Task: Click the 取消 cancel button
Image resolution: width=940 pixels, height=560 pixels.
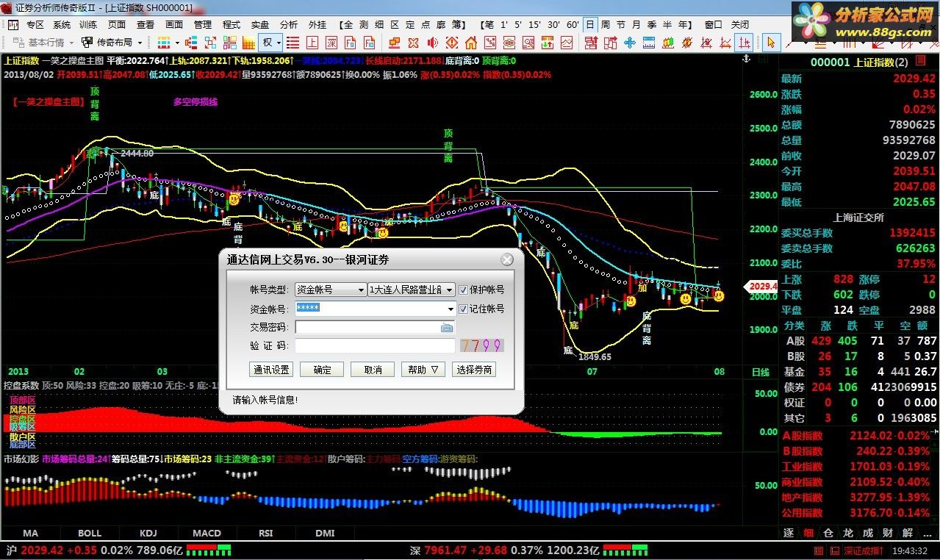Action: (373, 370)
